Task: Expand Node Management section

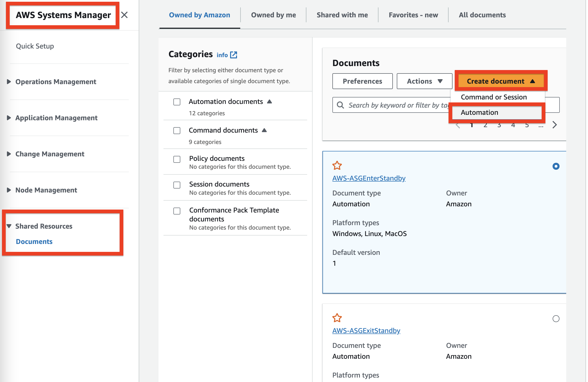Action: pos(9,190)
